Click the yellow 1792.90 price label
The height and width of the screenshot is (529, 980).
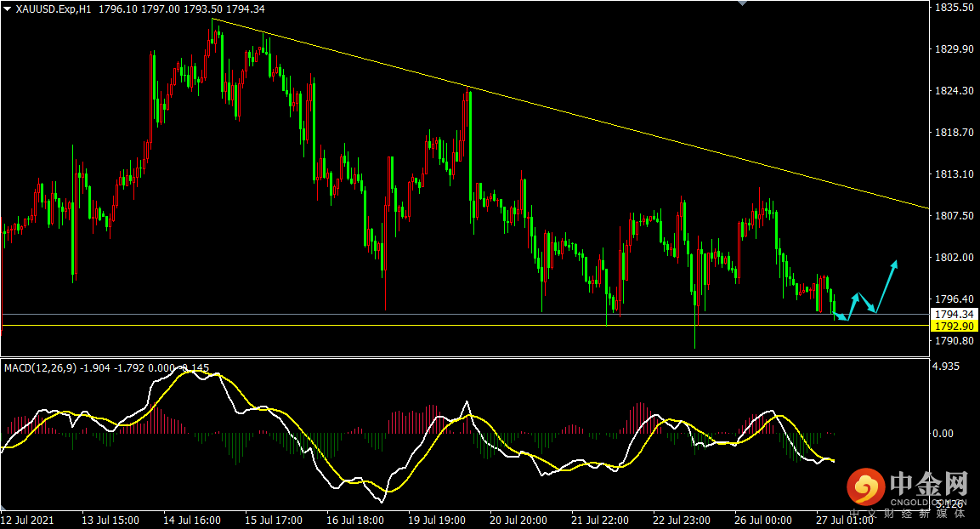[954, 326]
